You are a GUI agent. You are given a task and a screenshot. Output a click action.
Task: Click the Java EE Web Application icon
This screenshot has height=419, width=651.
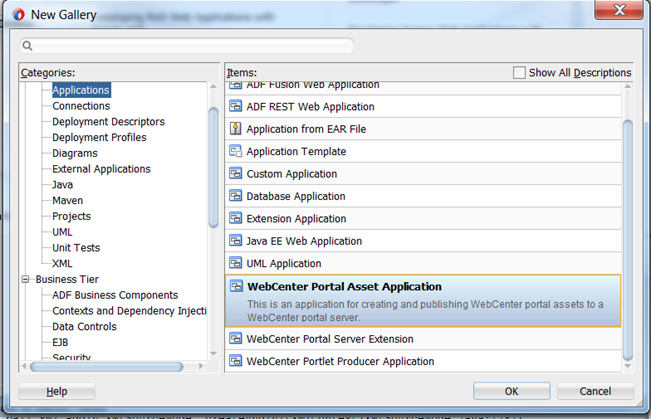(236, 241)
